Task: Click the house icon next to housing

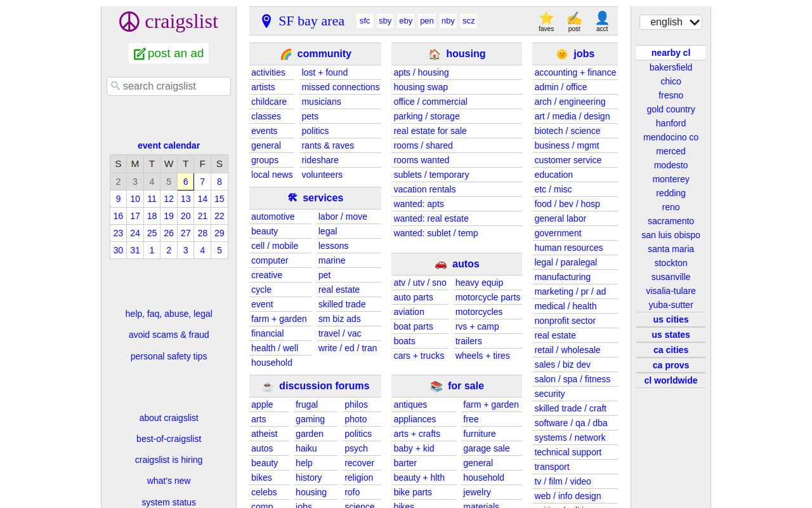Action: tap(435, 54)
